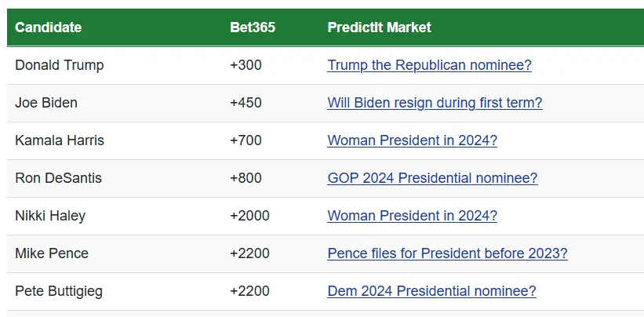Open 'Trump the Republican nominee?' link
Viewport: 644px width, 317px height.
(x=429, y=65)
